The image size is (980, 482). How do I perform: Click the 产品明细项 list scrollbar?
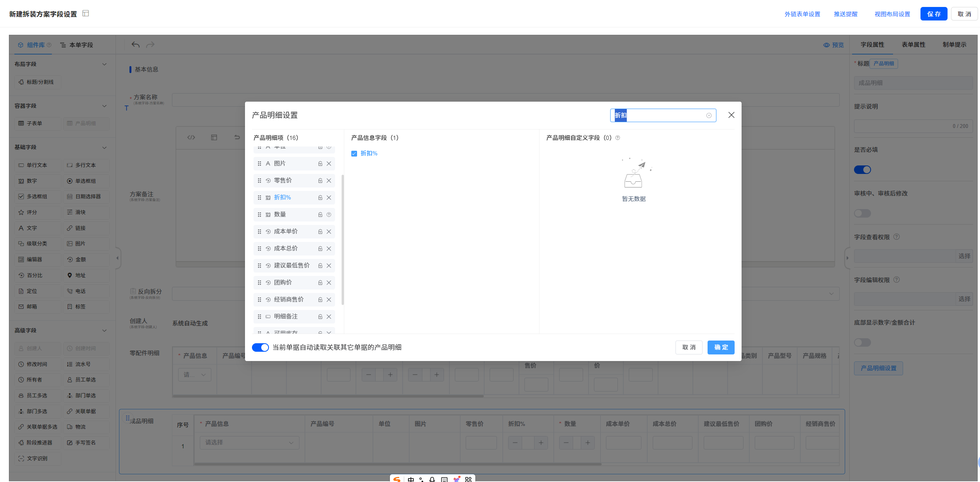[343, 240]
